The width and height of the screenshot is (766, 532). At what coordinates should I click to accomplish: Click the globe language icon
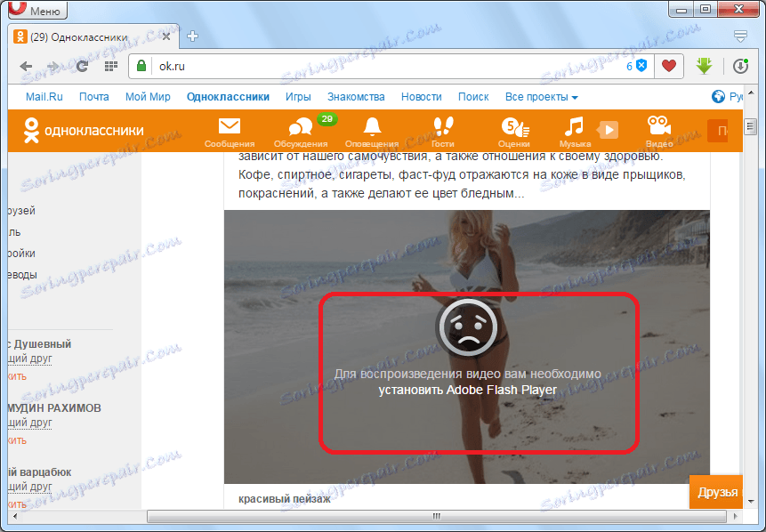[x=718, y=97]
